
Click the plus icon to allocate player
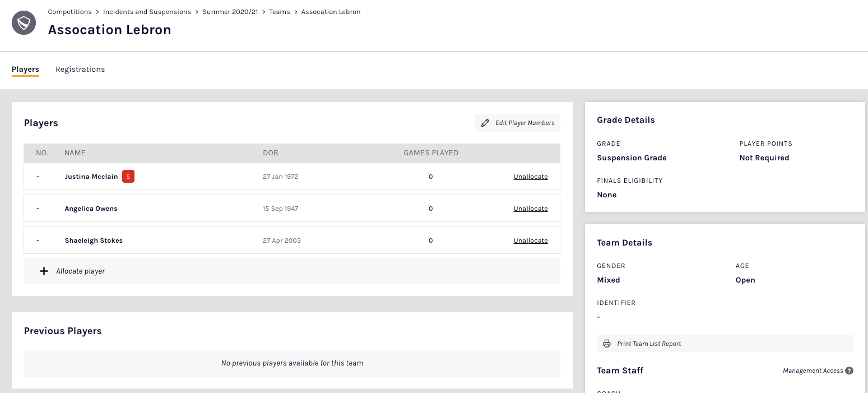pos(44,271)
